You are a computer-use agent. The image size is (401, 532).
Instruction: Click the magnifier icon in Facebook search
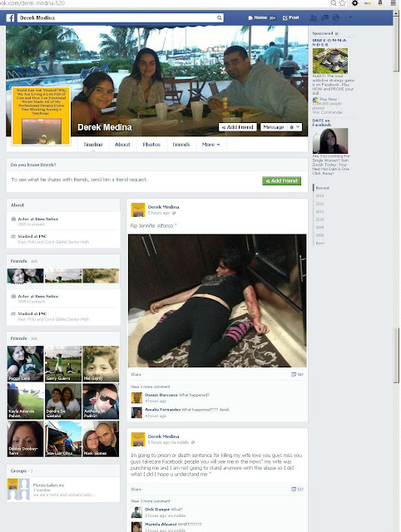(220, 17)
